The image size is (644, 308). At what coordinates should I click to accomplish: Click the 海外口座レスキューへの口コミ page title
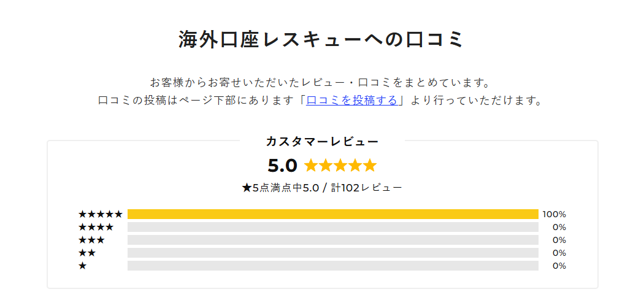321,40
